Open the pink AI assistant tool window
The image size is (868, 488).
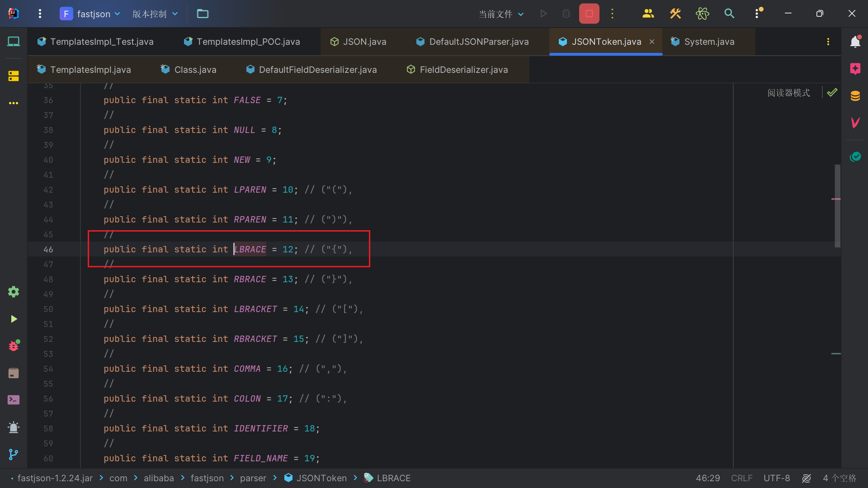855,69
